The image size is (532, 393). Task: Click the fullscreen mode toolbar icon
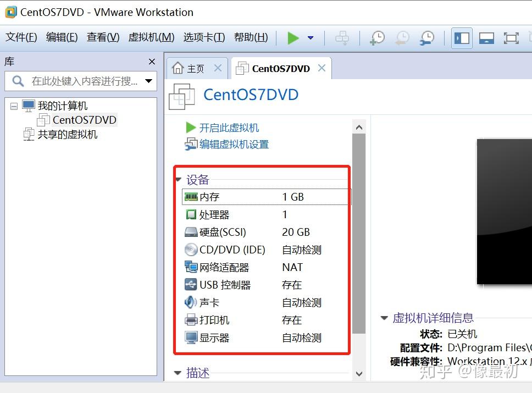[x=511, y=38]
